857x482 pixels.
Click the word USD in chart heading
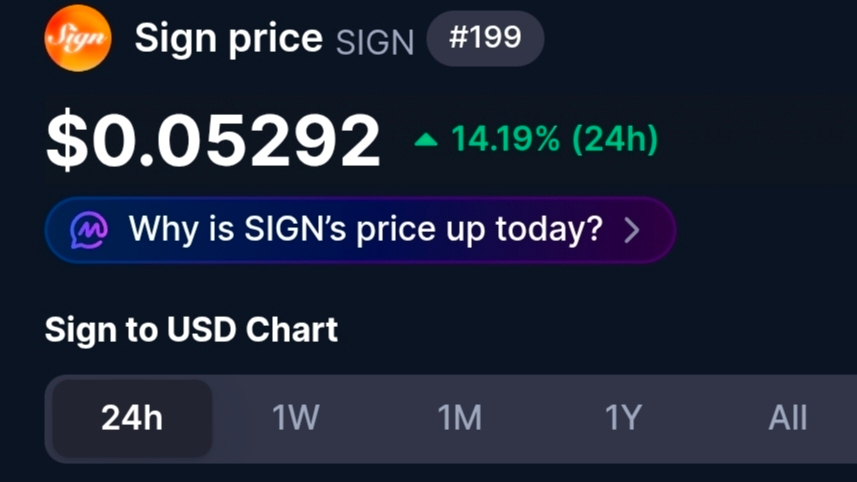pyautogui.click(x=201, y=330)
